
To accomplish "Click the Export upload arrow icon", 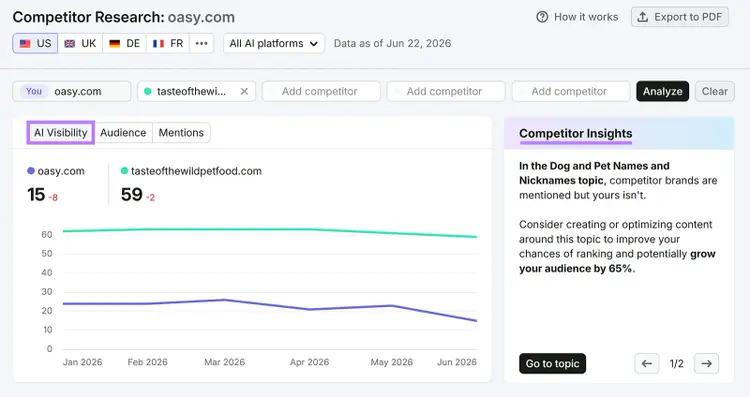I will pyautogui.click(x=643, y=17).
